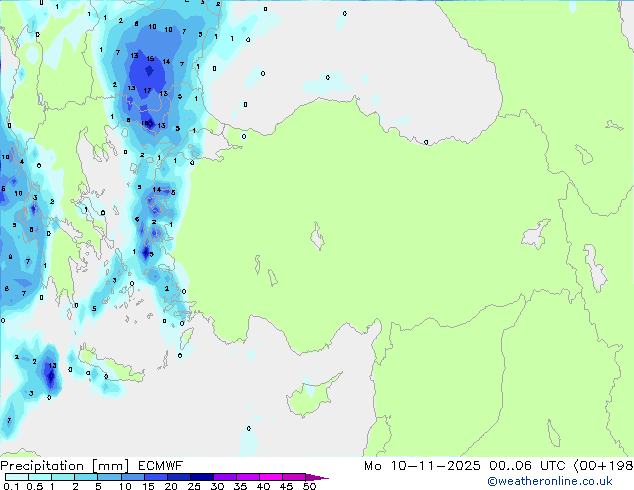Pick the legend swatch between 0.1 and 0.5
634x490 pixels.
coord(17,477)
